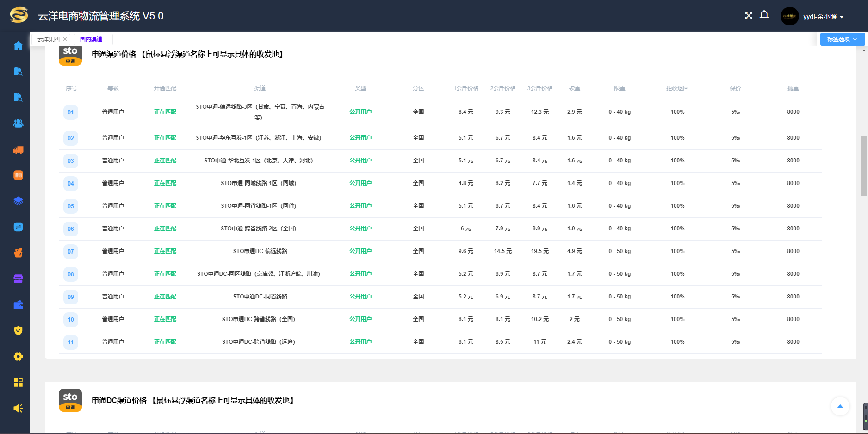
Task: Click row number badge 08
Action: pyautogui.click(x=71, y=274)
